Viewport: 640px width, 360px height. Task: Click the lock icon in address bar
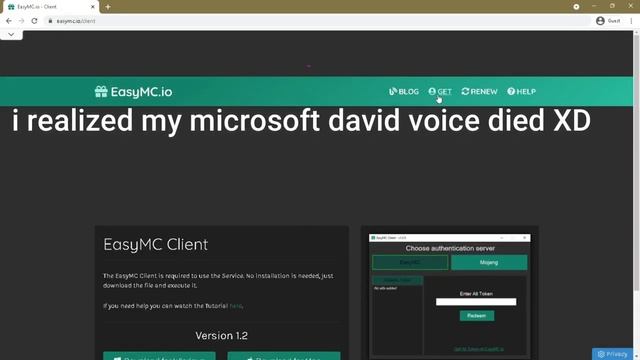click(x=50, y=21)
